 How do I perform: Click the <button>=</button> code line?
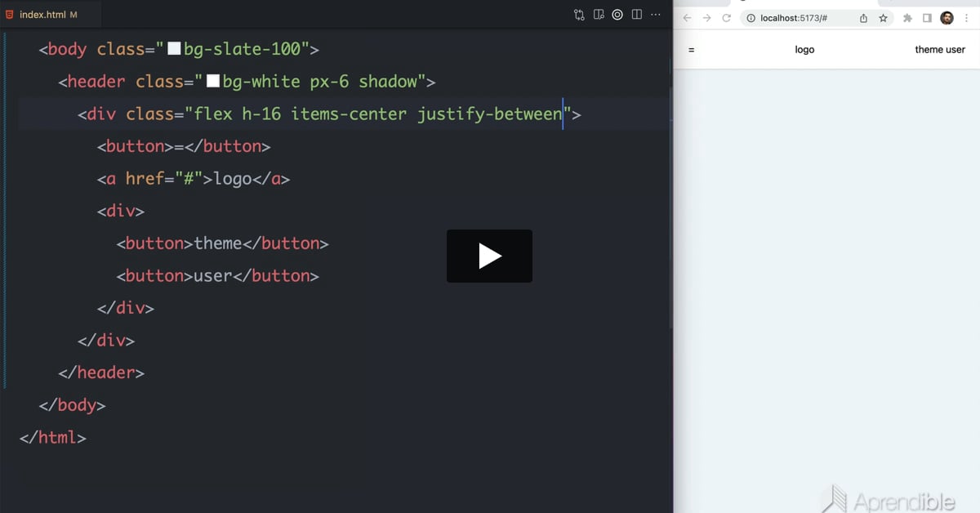click(x=184, y=146)
